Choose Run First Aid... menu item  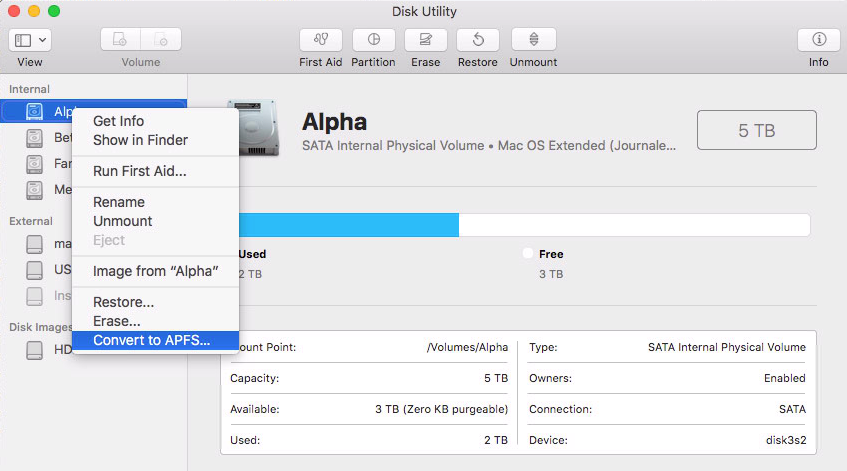[156, 171]
